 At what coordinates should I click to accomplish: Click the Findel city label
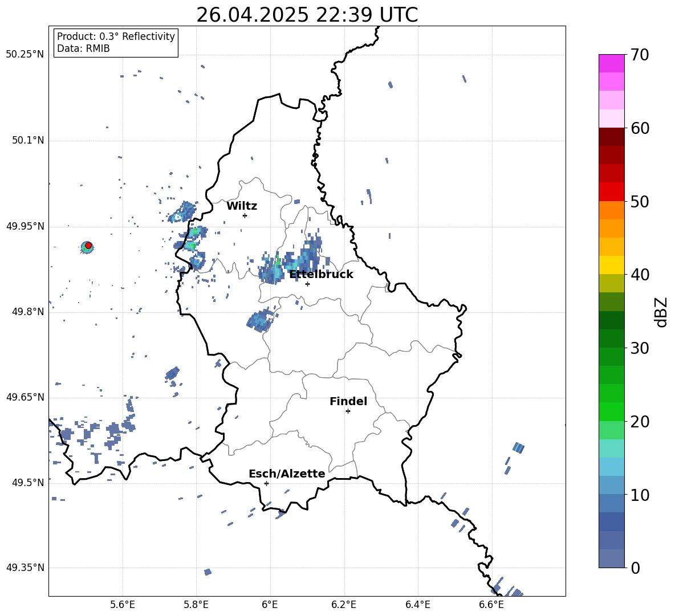pyautogui.click(x=348, y=401)
